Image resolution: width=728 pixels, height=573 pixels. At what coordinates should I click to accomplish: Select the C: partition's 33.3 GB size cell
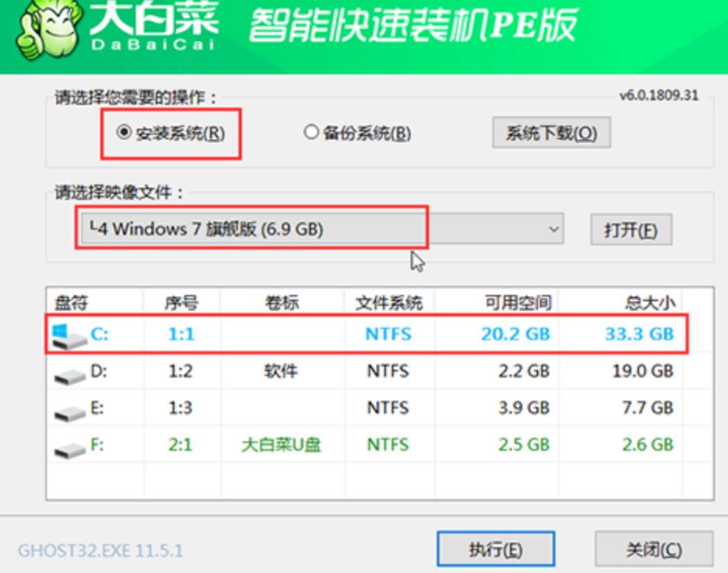tap(638, 334)
